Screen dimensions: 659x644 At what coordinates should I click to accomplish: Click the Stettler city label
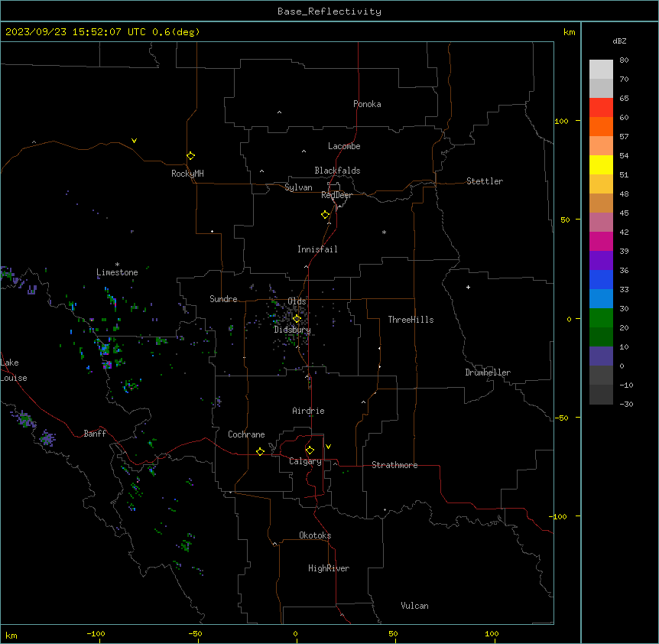[x=484, y=181]
